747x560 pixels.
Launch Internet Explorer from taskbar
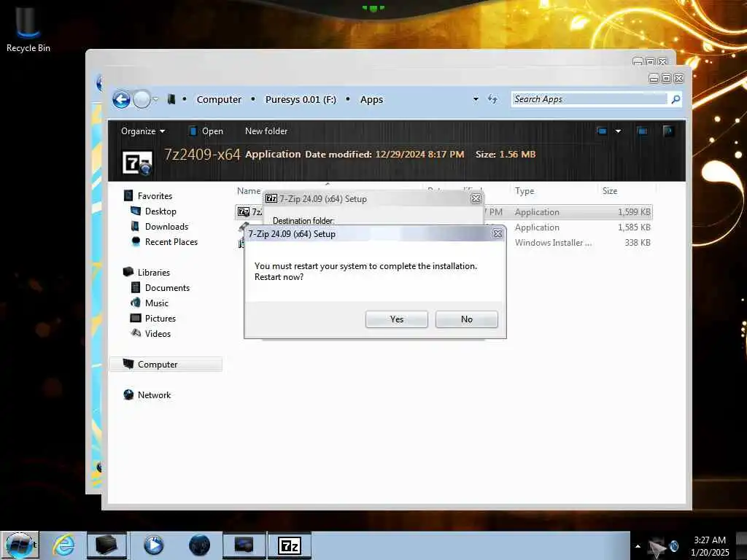[x=63, y=545]
